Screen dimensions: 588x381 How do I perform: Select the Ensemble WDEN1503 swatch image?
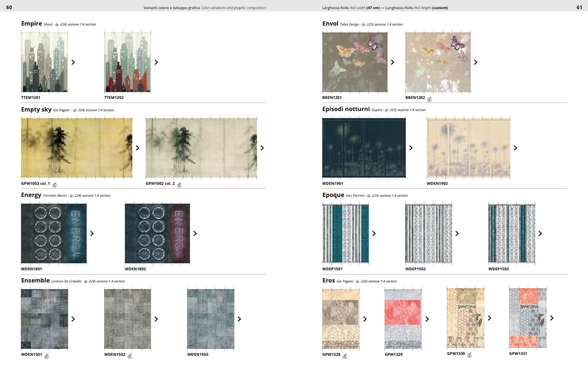[210, 319]
